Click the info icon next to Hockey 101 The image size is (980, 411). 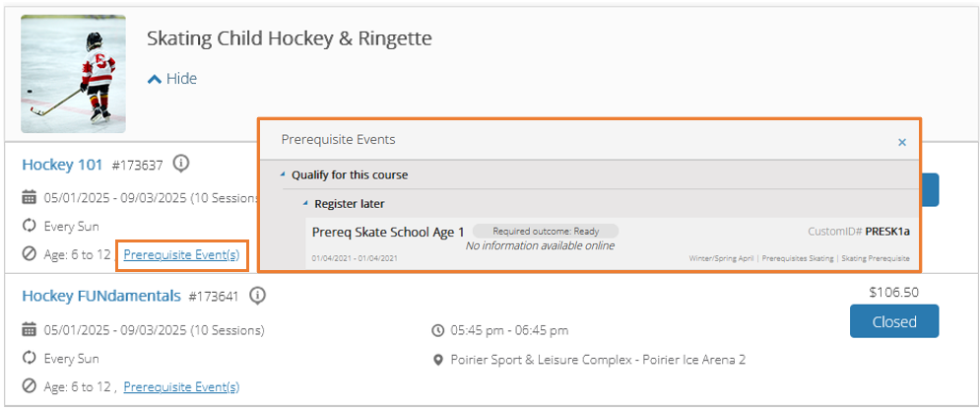181,164
